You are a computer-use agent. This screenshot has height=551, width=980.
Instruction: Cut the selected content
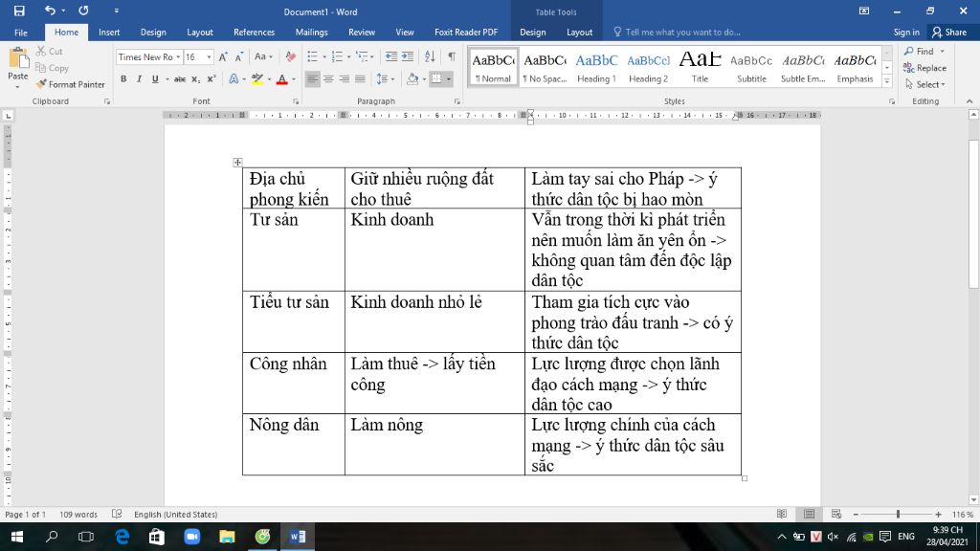[x=50, y=52]
